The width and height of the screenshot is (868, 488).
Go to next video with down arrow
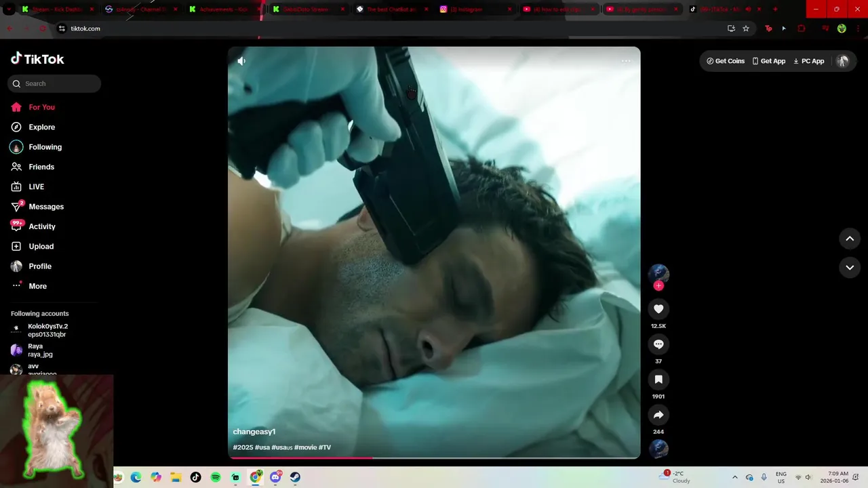click(850, 268)
